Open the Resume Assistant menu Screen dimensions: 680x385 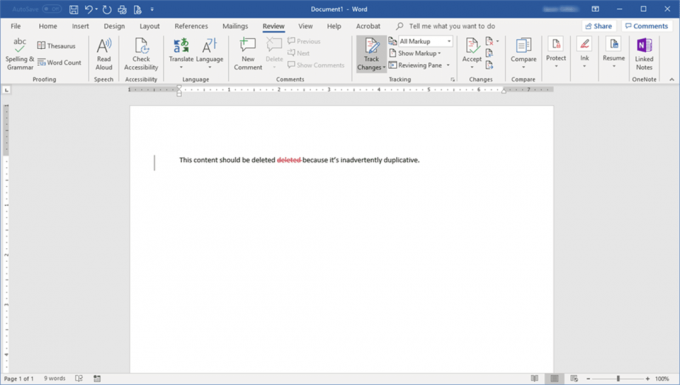coord(614,53)
